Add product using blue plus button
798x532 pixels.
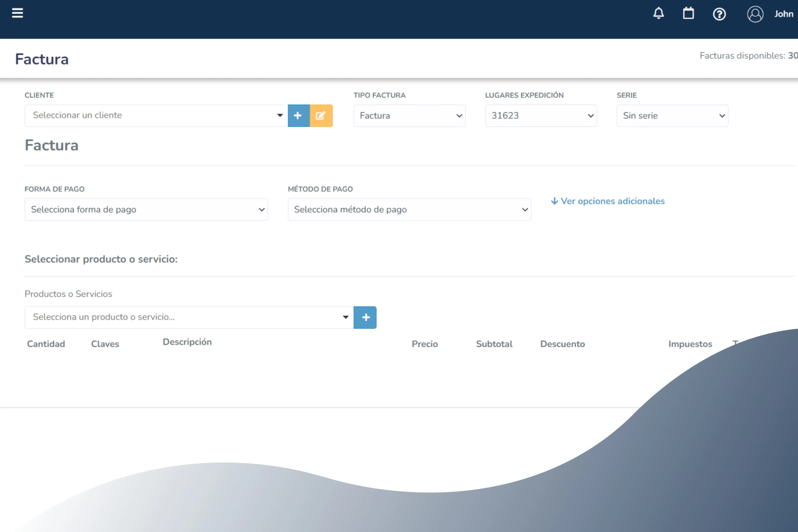tap(365, 317)
